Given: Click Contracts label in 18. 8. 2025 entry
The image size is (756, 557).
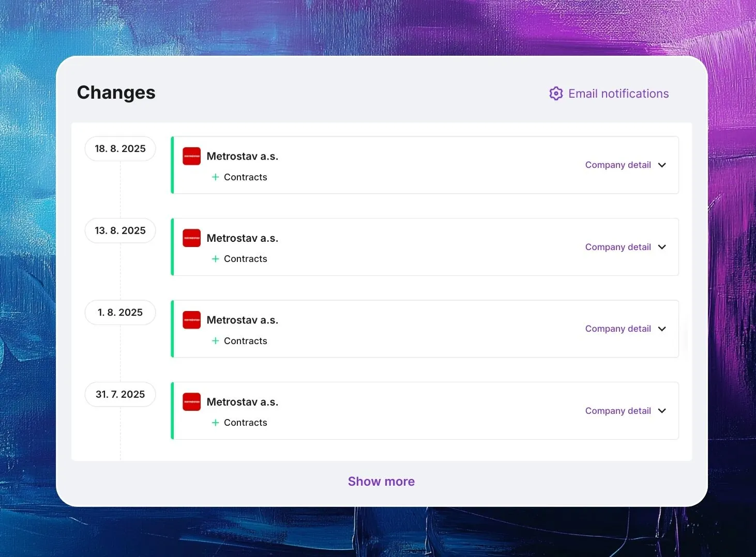Looking at the screenshot, I should click(246, 177).
